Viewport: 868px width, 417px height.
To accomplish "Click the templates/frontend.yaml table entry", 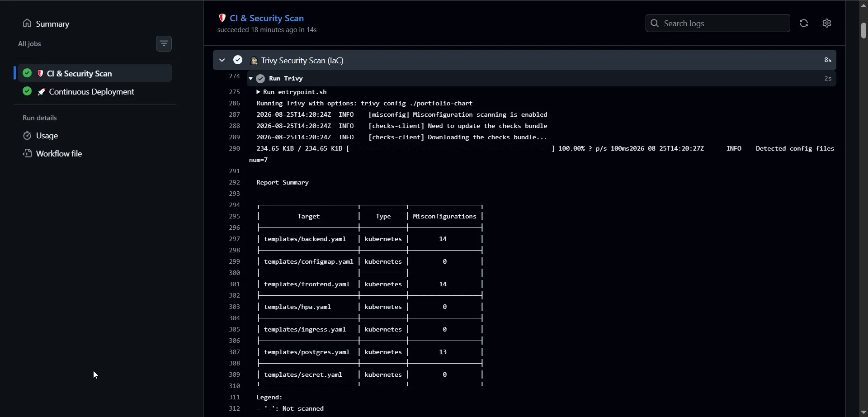I will [307, 284].
